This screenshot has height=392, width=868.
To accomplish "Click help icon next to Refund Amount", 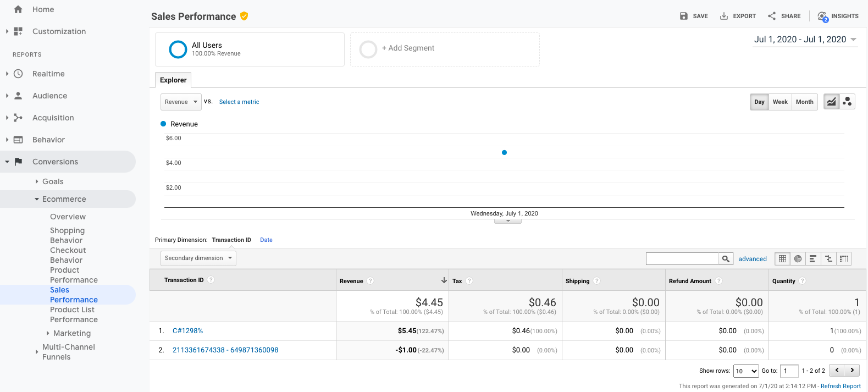I will point(719,281).
